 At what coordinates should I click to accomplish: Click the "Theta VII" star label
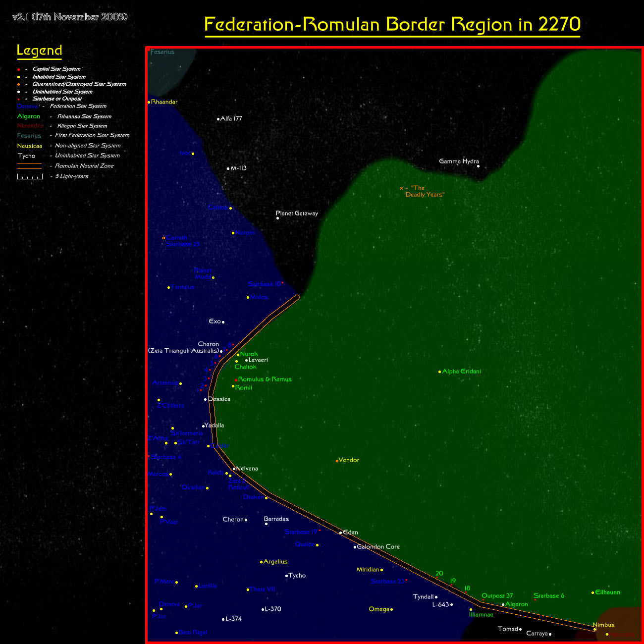tap(263, 590)
